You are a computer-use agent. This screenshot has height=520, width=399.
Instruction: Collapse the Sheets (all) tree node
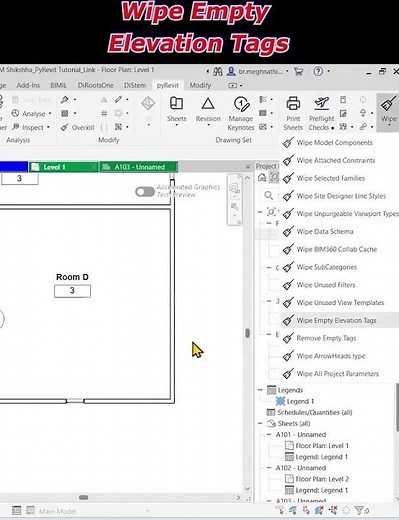pos(261,423)
